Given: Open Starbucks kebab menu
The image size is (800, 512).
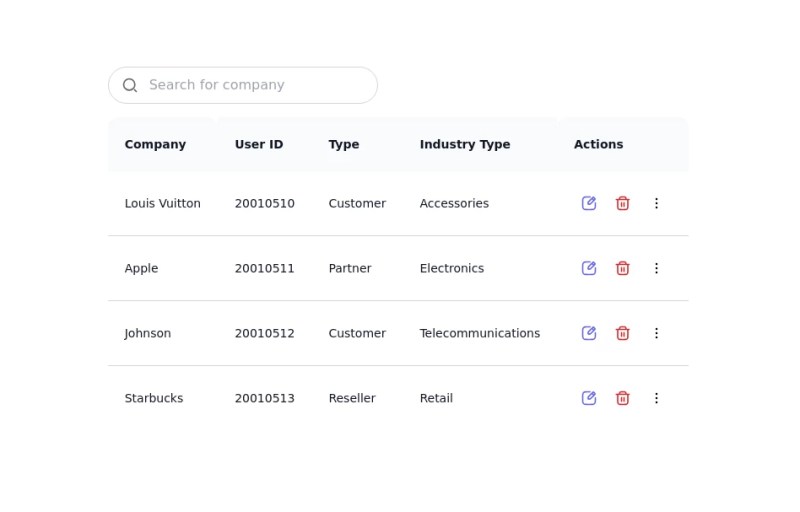Looking at the screenshot, I should pos(656,398).
